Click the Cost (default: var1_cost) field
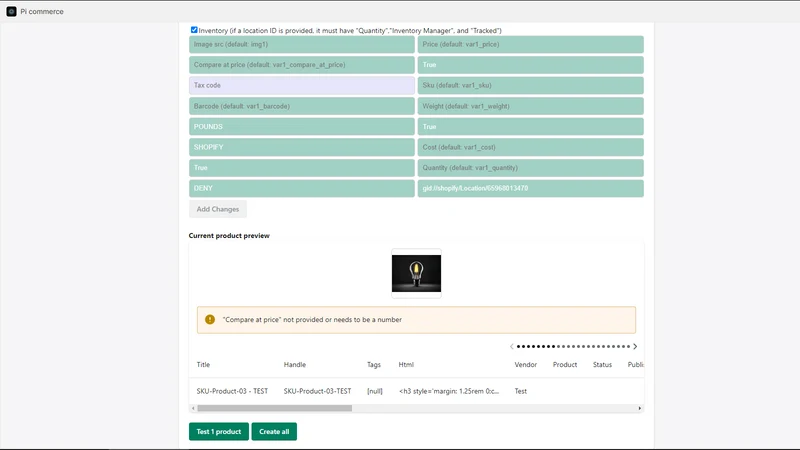Screen dimensions: 800x450 531,147
